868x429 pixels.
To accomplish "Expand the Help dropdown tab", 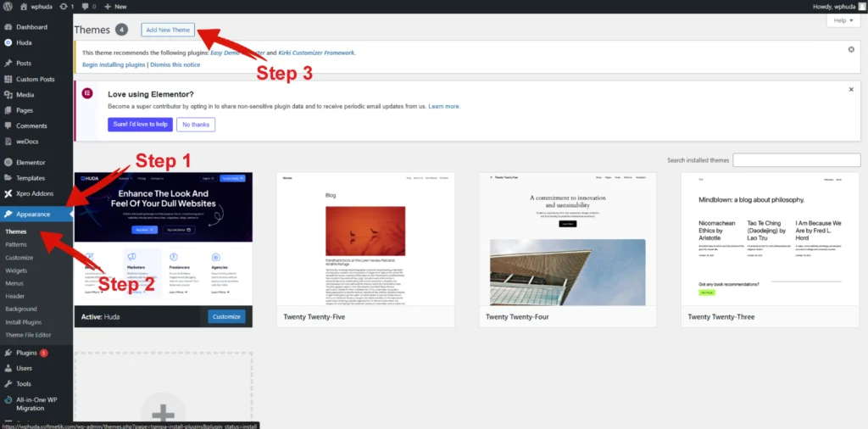I will tap(843, 20).
